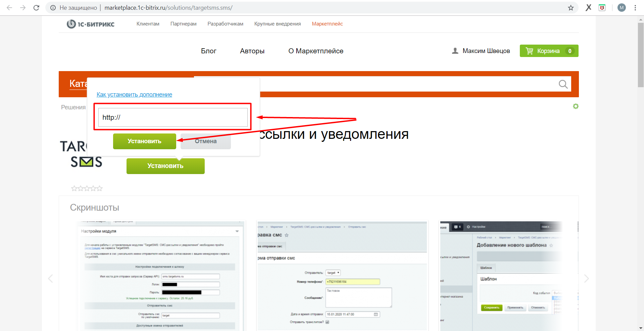The image size is (644, 331).
Task: Click the user icon next to Максим Швецов
Action: pyautogui.click(x=455, y=51)
